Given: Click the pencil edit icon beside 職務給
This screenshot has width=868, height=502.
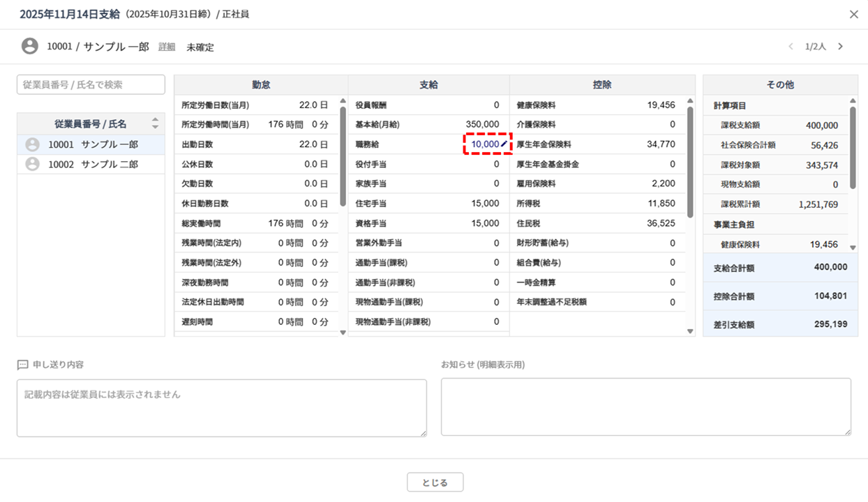Looking at the screenshot, I should (x=504, y=144).
